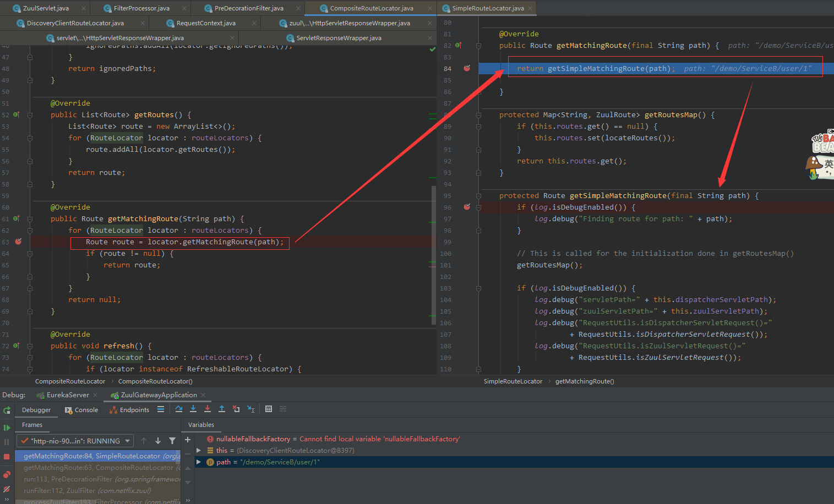This screenshot has width=834, height=504.
Task: Select the getMatchingRoute:63 CompositeRouteLocator frame
Action: point(98,468)
